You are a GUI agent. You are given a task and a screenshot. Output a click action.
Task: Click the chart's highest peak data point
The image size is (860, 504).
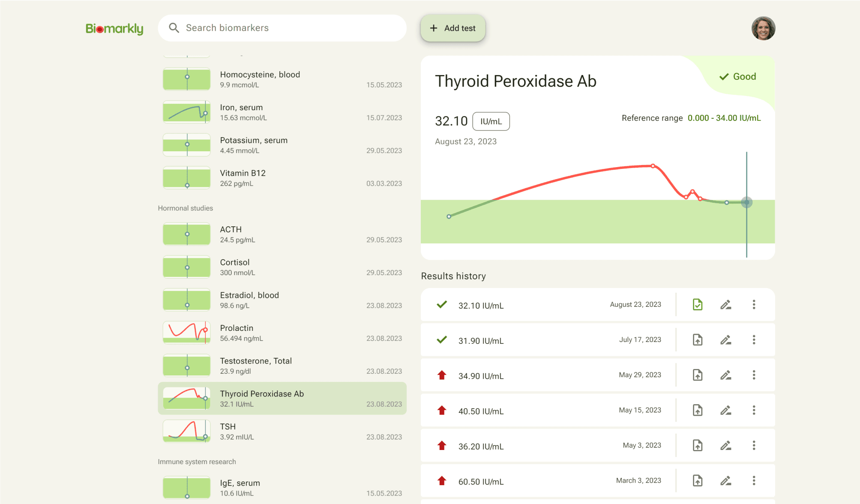pos(653,166)
